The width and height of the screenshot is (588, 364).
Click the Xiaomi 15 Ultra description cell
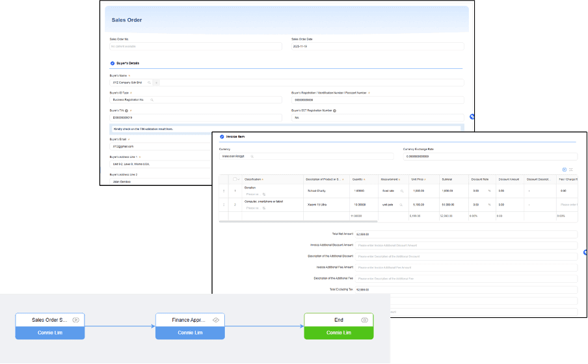pos(327,205)
